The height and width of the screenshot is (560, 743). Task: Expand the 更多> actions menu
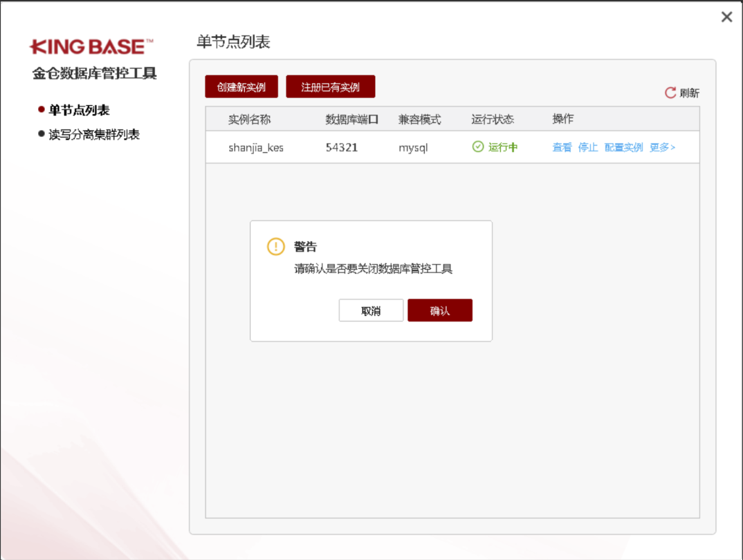[x=663, y=147]
